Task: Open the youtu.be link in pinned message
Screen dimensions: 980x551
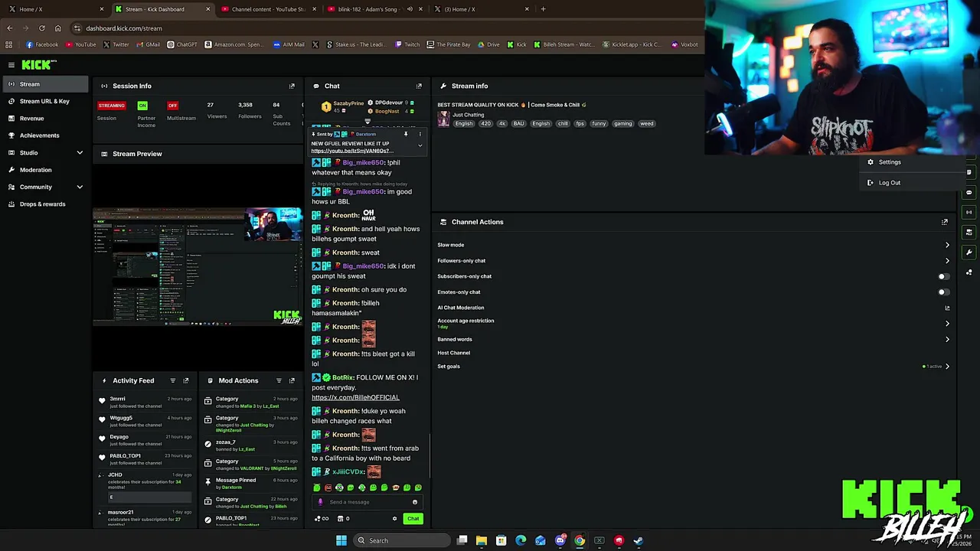Action: point(352,151)
